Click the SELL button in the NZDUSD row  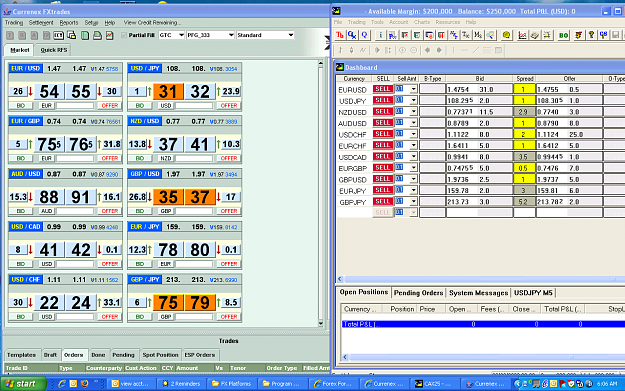point(383,112)
